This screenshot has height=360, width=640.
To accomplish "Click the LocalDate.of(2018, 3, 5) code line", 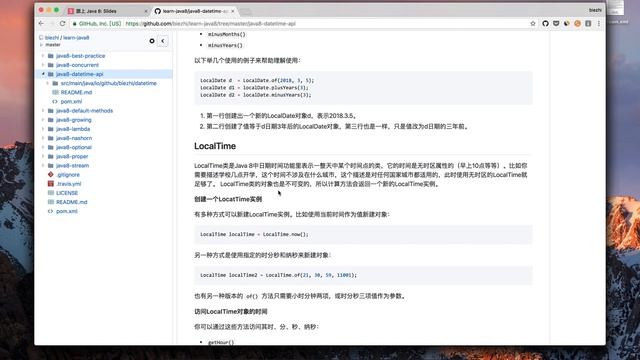I will (257, 80).
